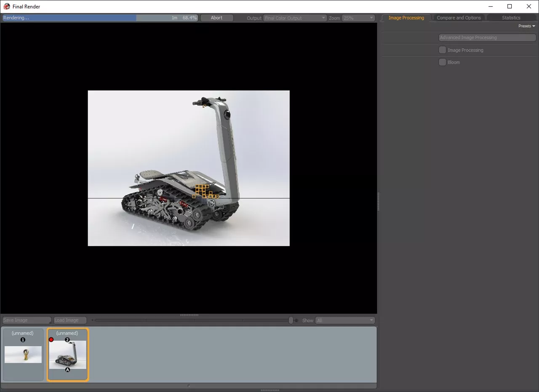Viewport: 539px width, 392px height.
Task: Abort the current render
Action: tap(216, 18)
